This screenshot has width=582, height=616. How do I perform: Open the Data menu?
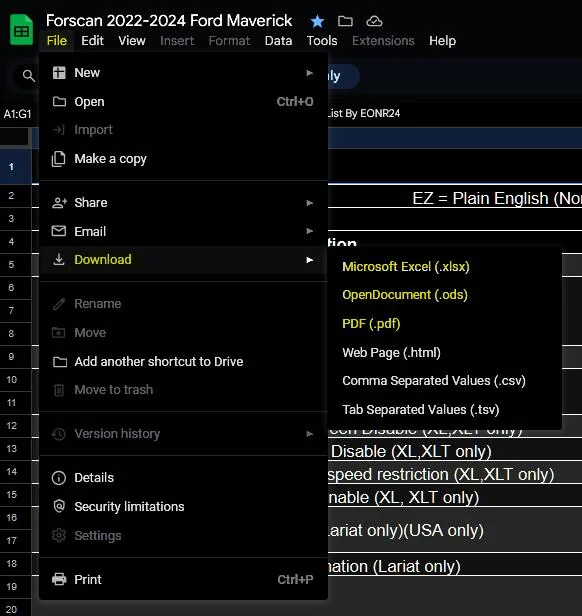pos(278,41)
